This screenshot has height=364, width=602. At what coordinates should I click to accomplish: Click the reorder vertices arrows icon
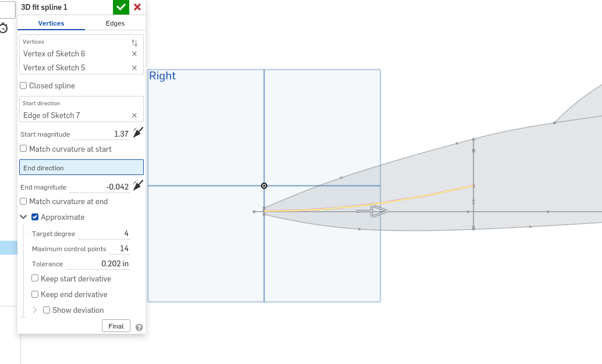[134, 43]
